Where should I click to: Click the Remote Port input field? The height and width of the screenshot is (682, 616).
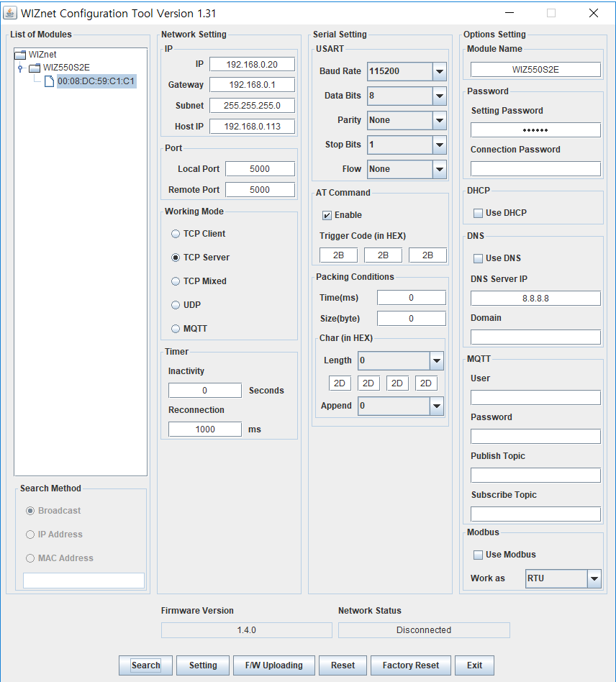coord(260,190)
